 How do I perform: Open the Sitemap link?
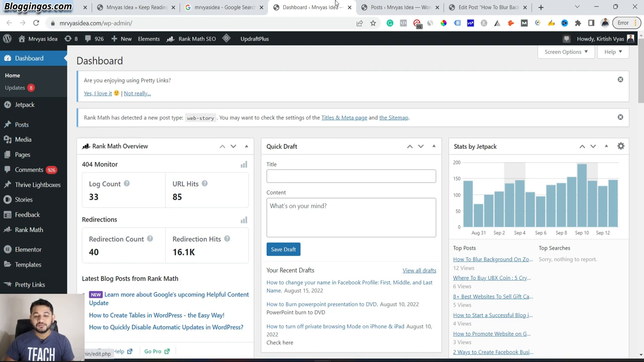click(393, 118)
